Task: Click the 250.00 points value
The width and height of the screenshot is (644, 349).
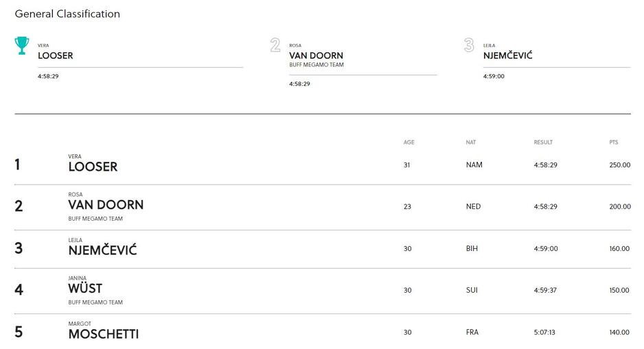Action: (620, 165)
